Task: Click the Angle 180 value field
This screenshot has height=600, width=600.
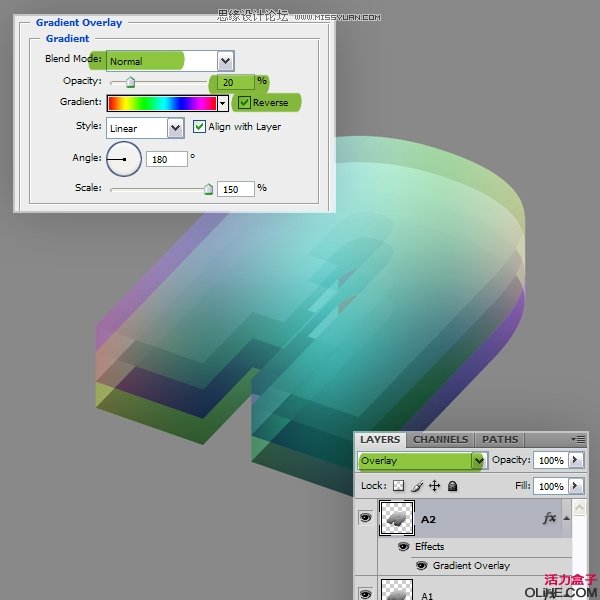Action: pyautogui.click(x=167, y=159)
